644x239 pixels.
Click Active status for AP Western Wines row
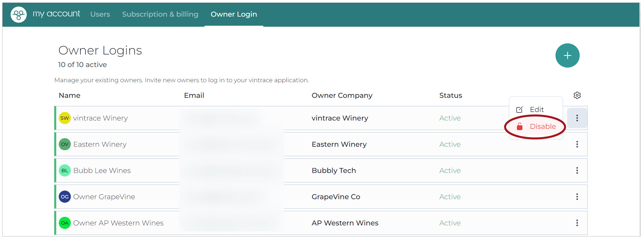coord(450,223)
